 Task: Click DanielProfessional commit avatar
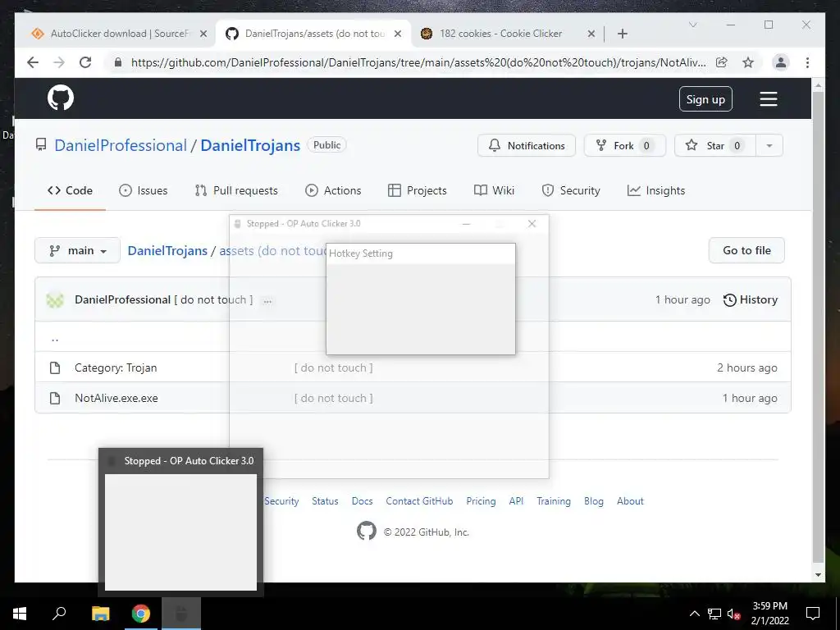(55, 300)
